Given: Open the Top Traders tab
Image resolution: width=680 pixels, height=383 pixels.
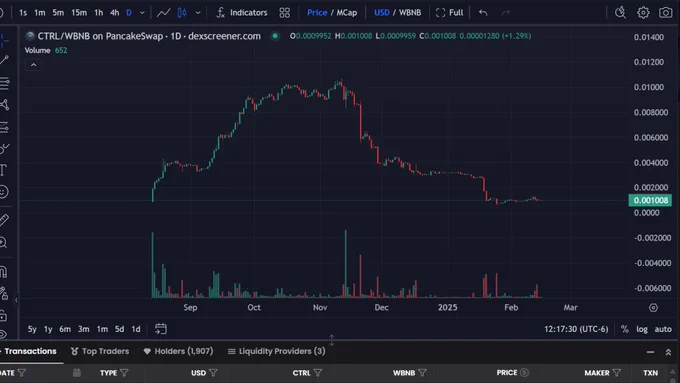Looking at the screenshot, I should click(x=100, y=351).
